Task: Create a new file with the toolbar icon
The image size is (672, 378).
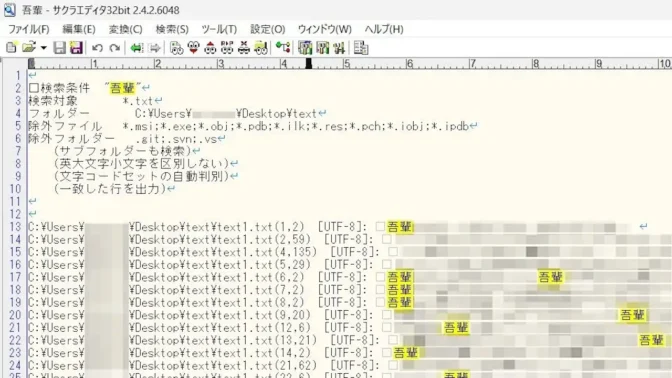Action: [x=12, y=48]
